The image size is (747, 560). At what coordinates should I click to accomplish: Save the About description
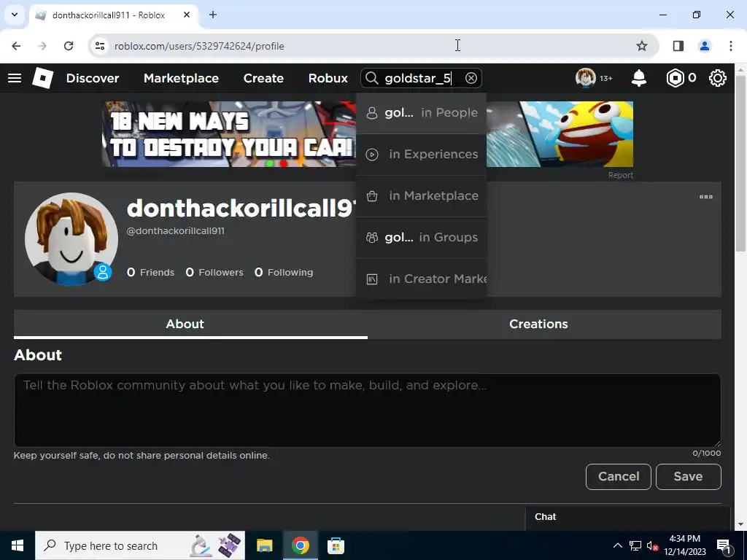(689, 477)
